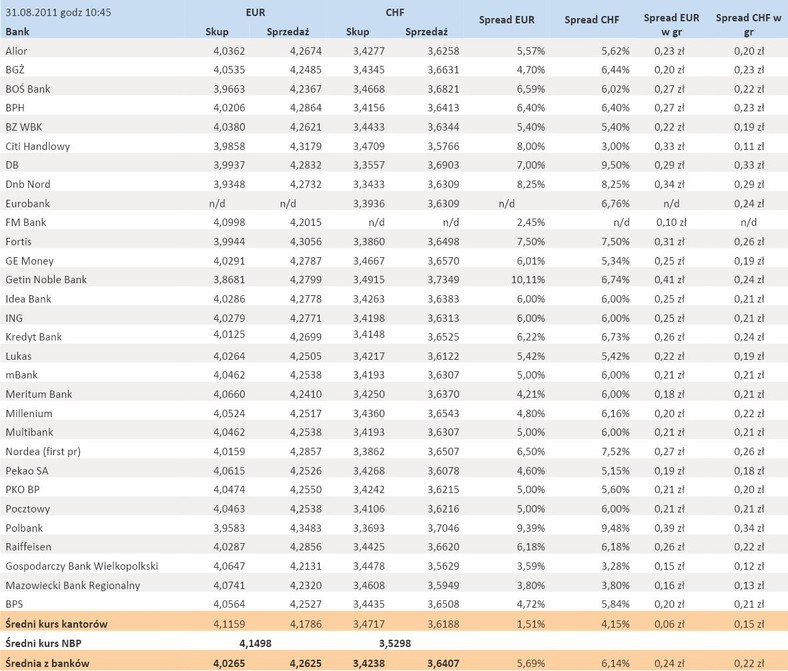This screenshot has height=671, width=788.
Task: Select the 'Getin Noble Bank' row label
Action: pyautogui.click(x=46, y=279)
